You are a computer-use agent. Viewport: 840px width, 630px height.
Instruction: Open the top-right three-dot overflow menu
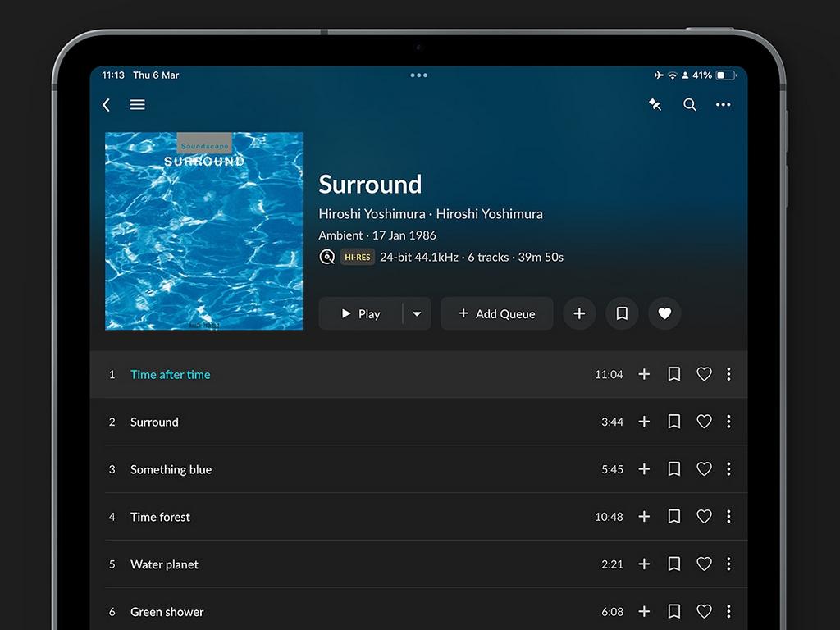click(x=724, y=105)
